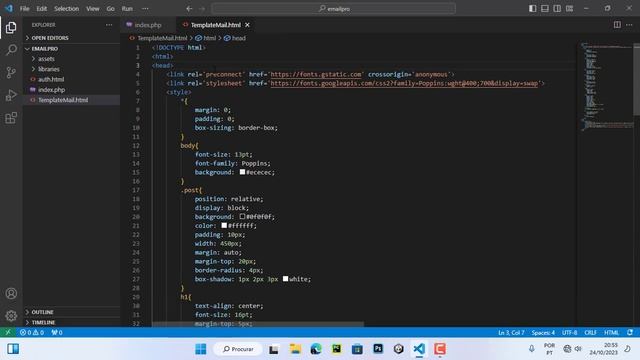Click the code minimap
The image size is (640, 360).
[x=606, y=86]
